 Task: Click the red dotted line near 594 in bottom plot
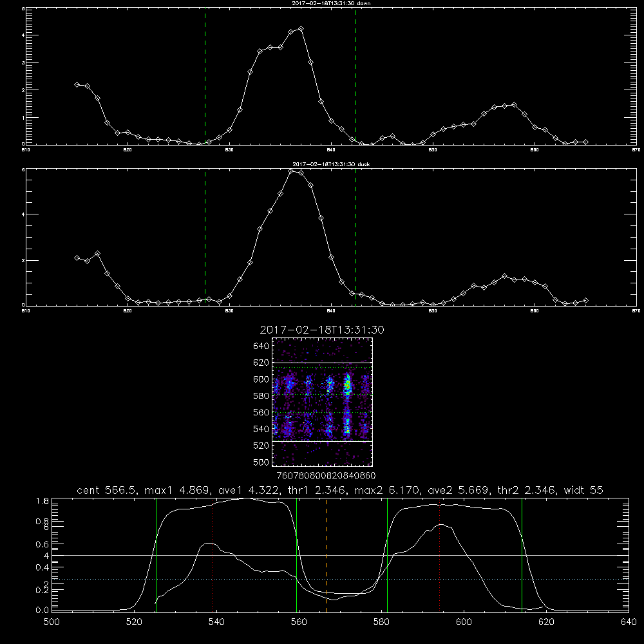pos(439,555)
